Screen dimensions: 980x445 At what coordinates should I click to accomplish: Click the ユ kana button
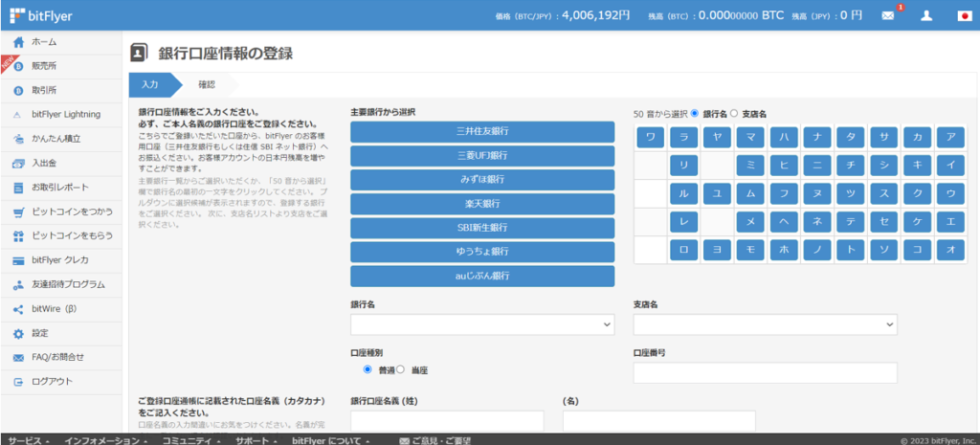pyautogui.click(x=717, y=193)
